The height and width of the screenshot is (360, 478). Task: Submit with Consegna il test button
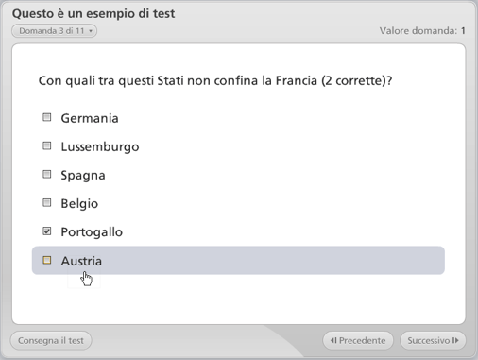(x=51, y=341)
